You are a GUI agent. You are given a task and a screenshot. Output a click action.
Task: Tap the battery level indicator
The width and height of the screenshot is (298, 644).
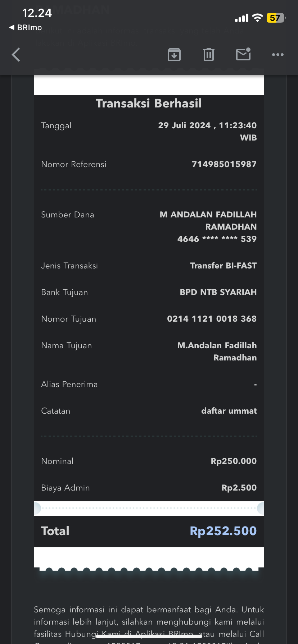click(275, 18)
